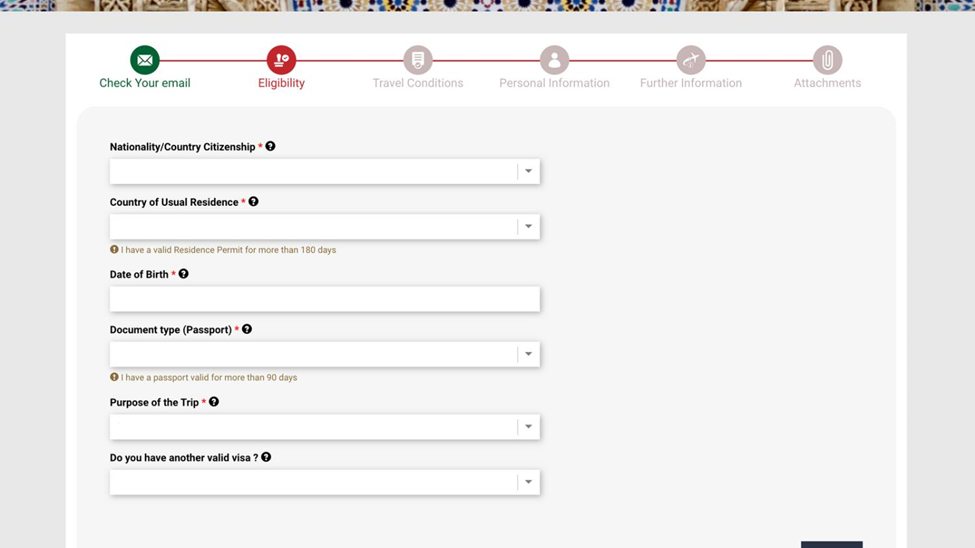Open help icon beside Document type (Passport)

coord(247,329)
